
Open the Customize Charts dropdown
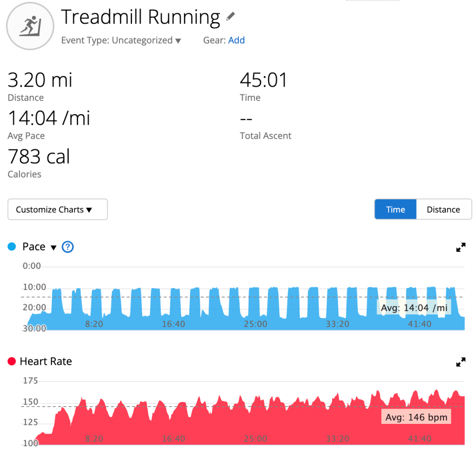pos(58,209)
